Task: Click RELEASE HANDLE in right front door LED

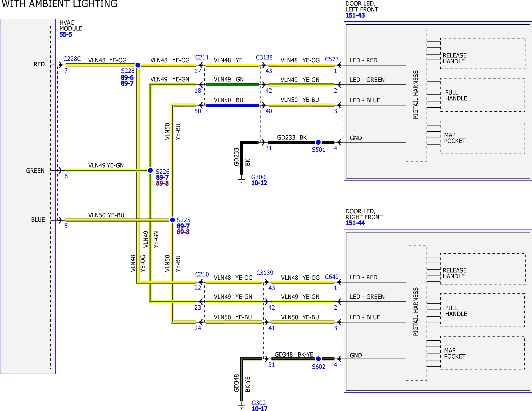Action: [x=455, y=273]
